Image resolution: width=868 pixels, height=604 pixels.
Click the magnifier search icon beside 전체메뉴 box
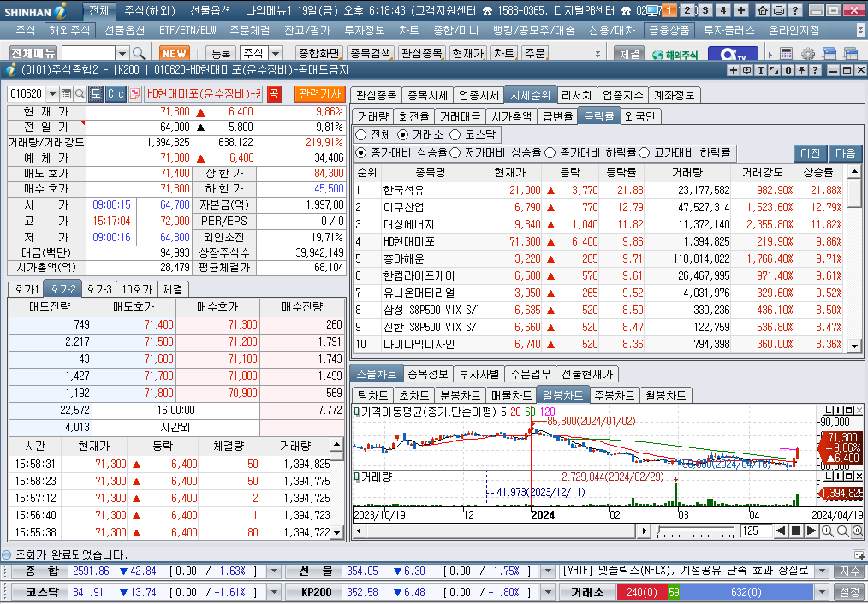point(139,53)
